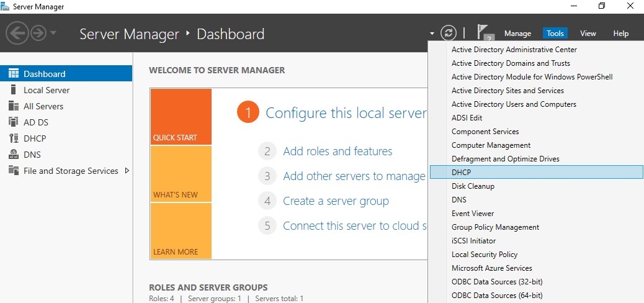Click File and Storage Services icon
The width and height of the screenshot is (644, 303).
[14, 171]
